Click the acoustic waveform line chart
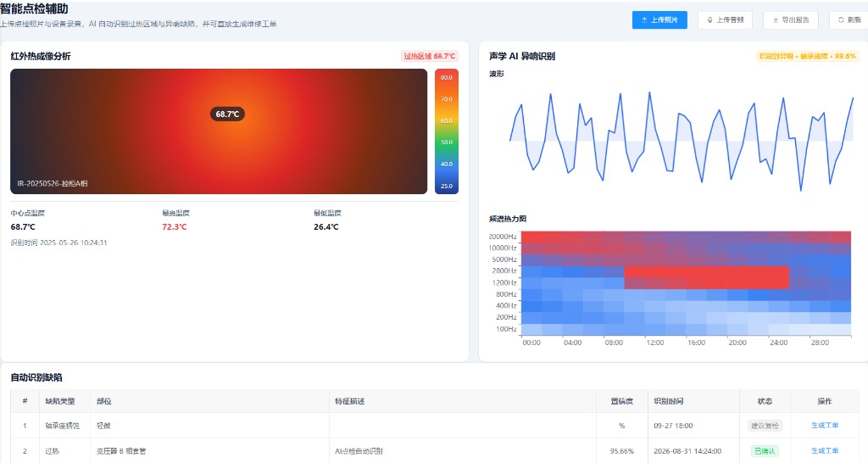Viewport: 868px width, 463px height. (x=681, y=142)
